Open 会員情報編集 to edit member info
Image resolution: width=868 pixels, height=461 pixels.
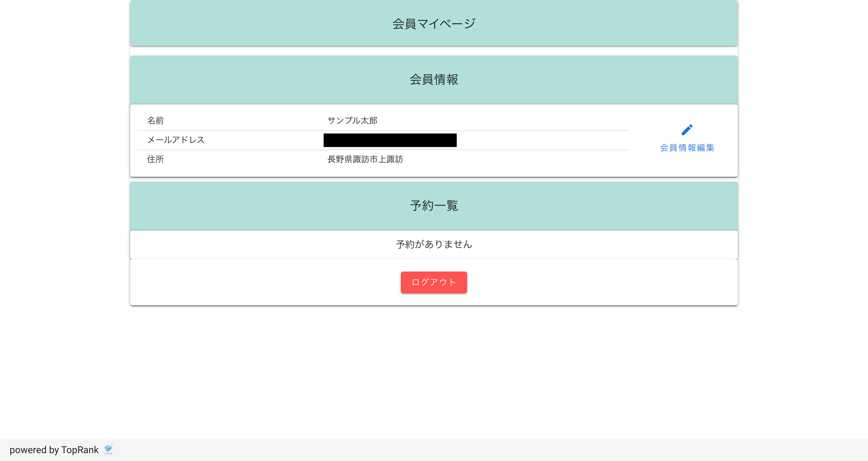687,147
